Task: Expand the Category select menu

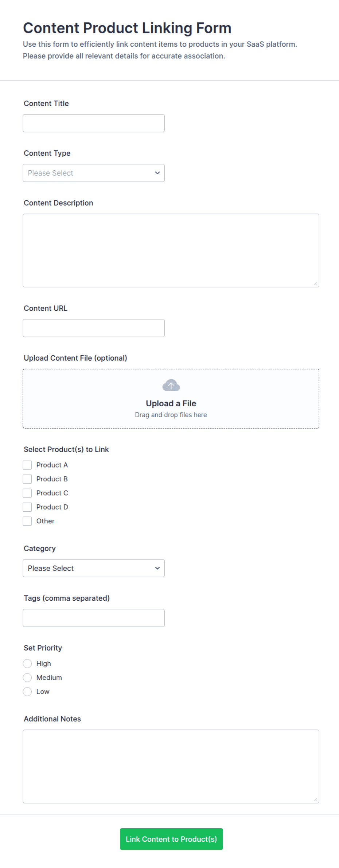Action: click(x=94, y=568)
